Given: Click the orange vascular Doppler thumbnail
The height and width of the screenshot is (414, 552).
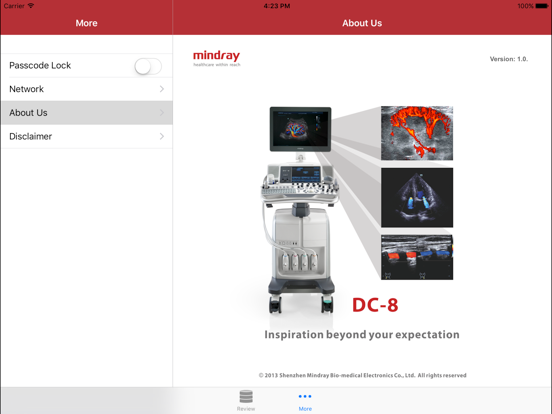Looking at the screenshot, I should (417, 133).
